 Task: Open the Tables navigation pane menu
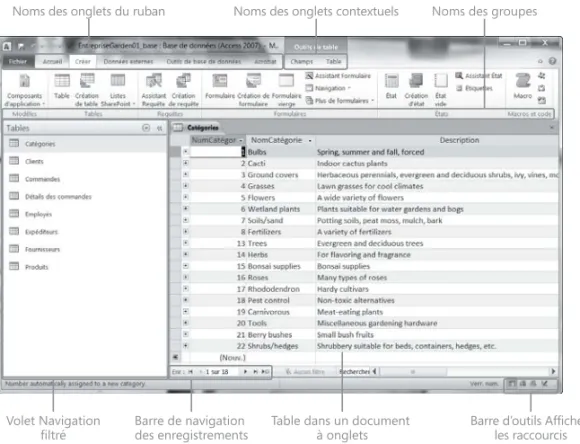click(146, 128)
